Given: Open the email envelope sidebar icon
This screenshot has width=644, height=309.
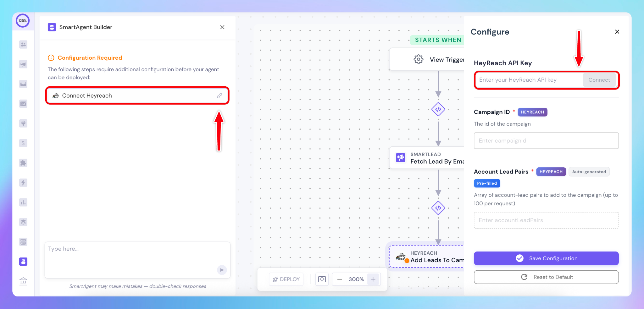Looking at the screenshot, I should [x=23, y=104].
